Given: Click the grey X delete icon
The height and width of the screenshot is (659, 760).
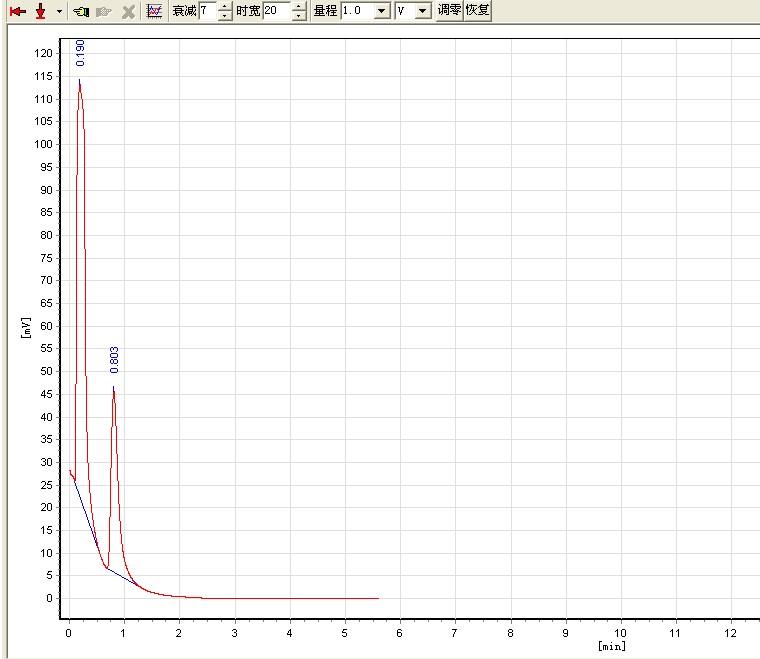Looking at the screenshot, I should (128, 12).
